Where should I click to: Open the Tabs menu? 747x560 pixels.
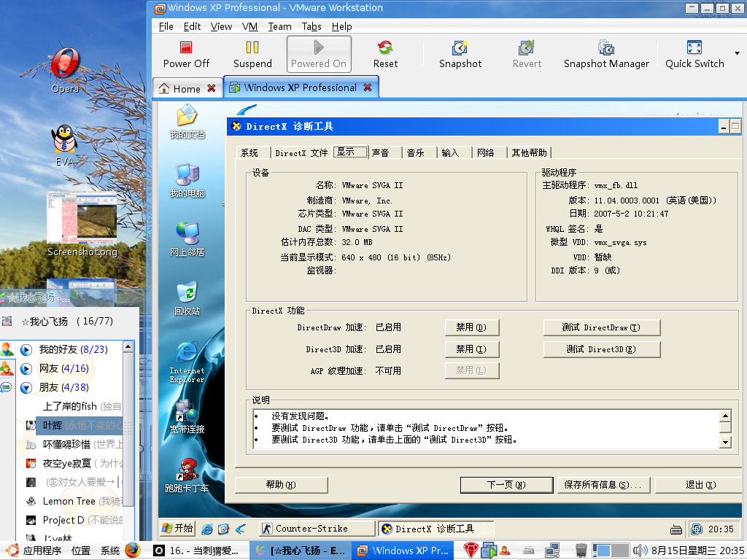pos(311,27)
